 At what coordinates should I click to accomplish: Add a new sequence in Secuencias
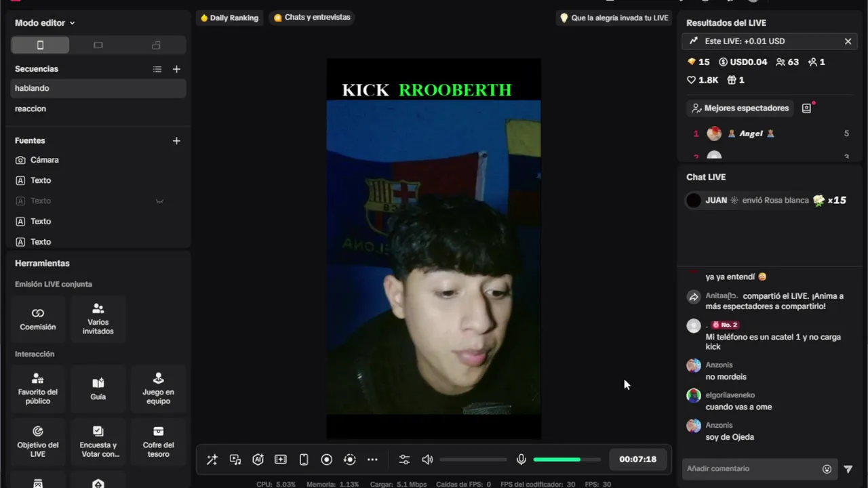[176, 69]
